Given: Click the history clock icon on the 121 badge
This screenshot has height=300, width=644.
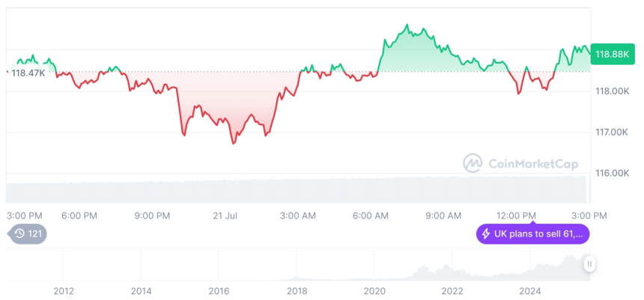Looking at the screenshot, I should click(x=19, y=234).
